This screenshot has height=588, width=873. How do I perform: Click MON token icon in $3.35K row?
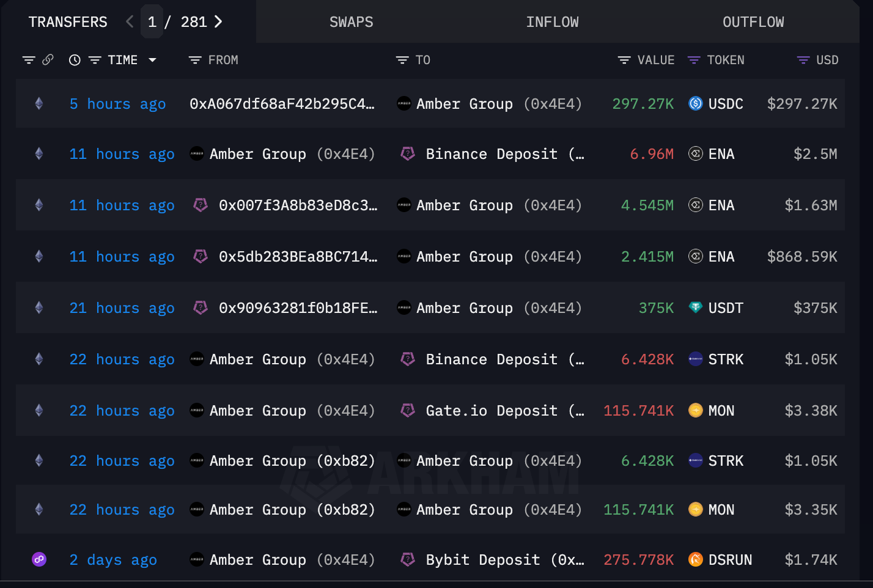[696, 510]
